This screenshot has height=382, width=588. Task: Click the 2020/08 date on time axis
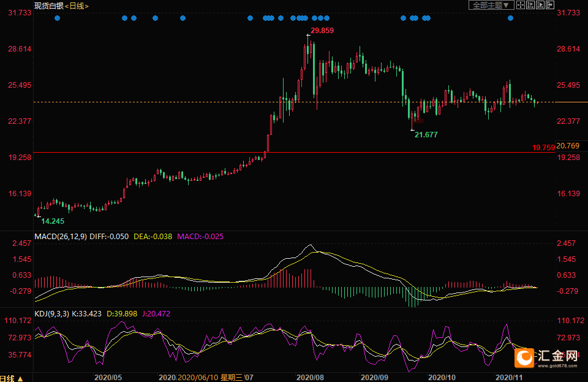click(310, 378)
